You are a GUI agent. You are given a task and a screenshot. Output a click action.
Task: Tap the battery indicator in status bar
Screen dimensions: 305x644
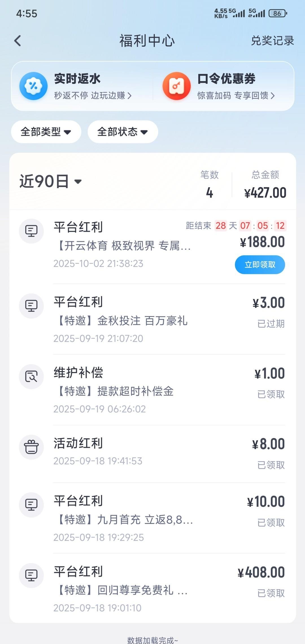[278, 13]
